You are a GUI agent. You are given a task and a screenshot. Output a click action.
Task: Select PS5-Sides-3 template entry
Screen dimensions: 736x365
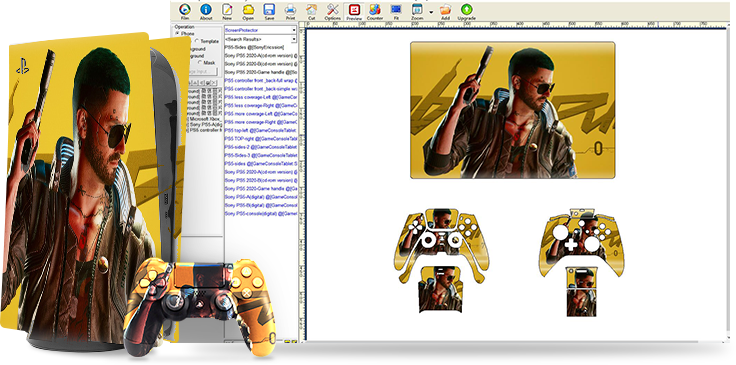coord(261,155)
